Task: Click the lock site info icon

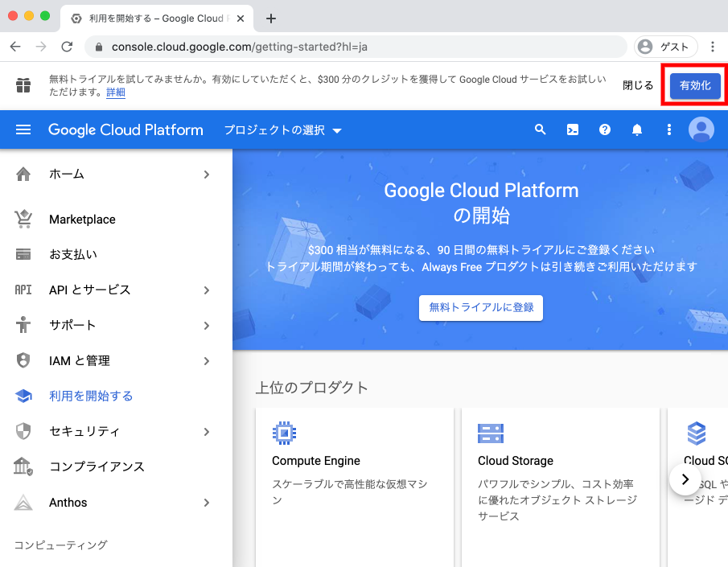Action: point(98,47)
